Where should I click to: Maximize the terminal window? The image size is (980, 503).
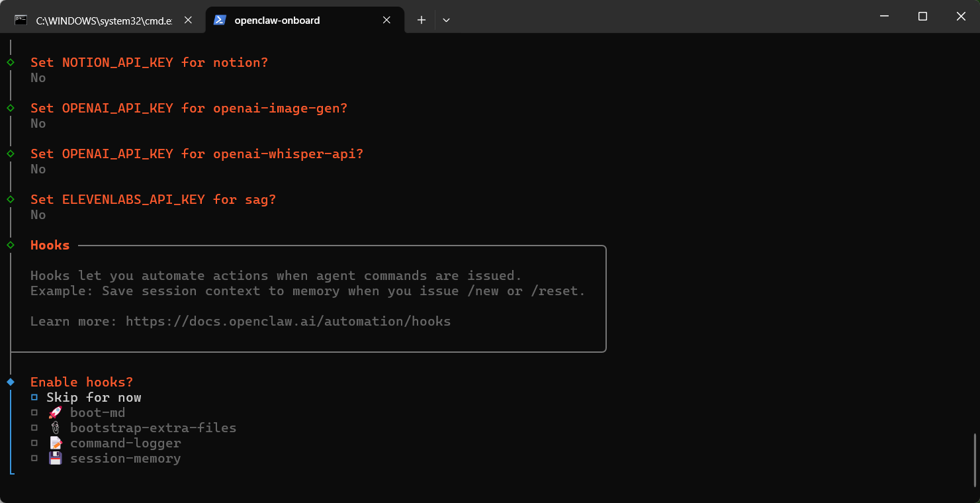[922, 17]
